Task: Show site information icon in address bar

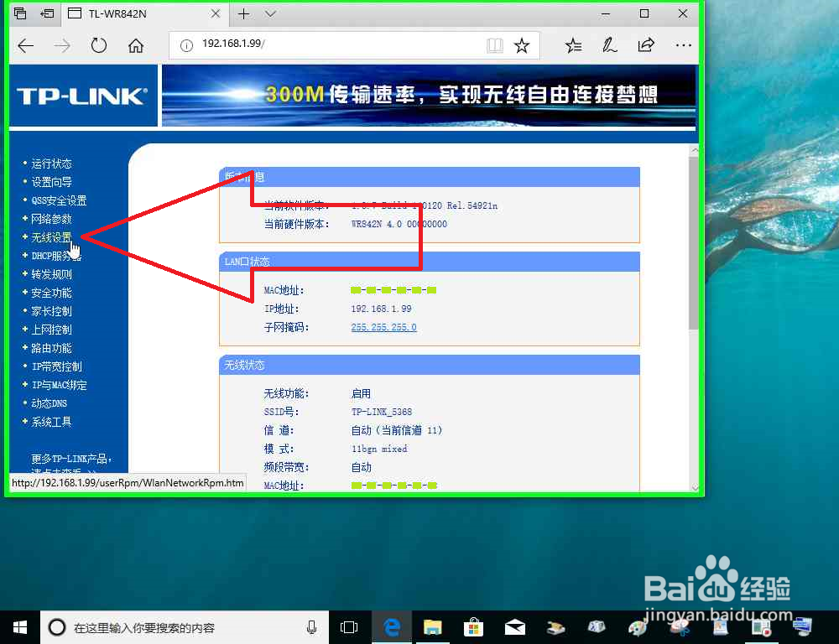Action: pos(186,46)
